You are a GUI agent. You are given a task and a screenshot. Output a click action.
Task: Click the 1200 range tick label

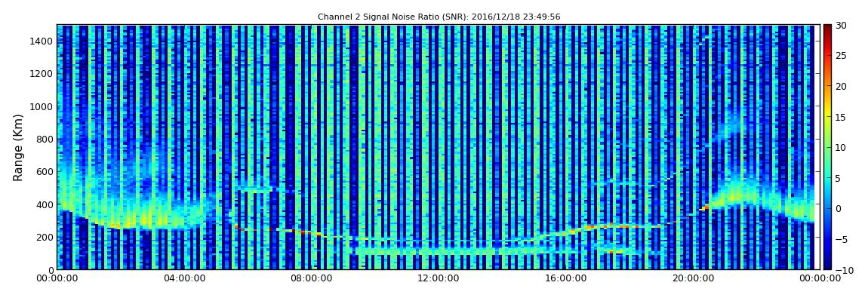(x=42, y=74)
